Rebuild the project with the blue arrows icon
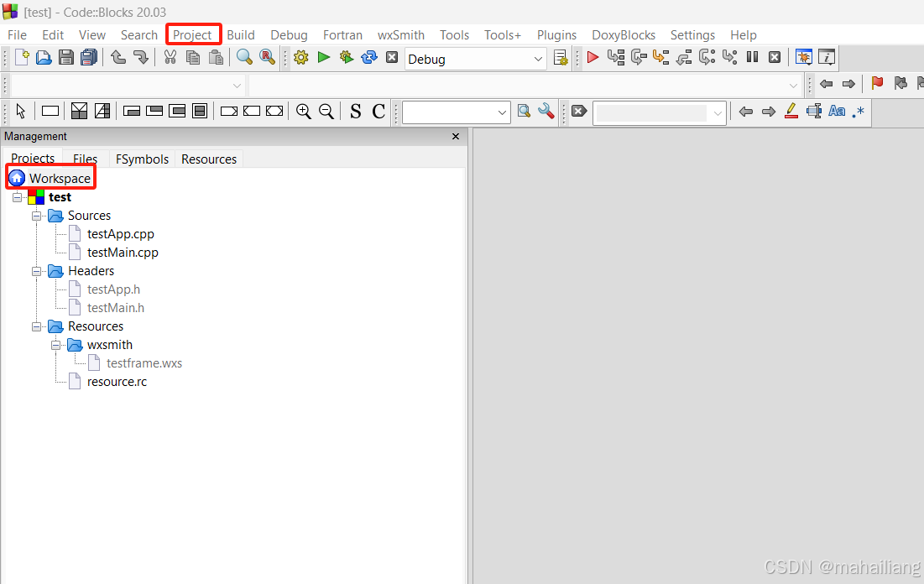This screenshot has width=924, height=584. (369, 57)
